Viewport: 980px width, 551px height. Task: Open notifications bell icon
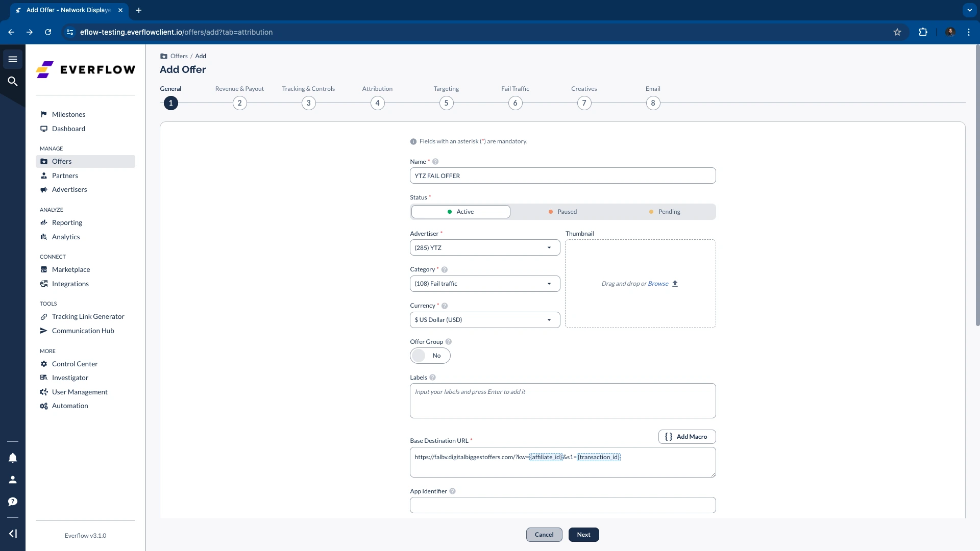coord(13,458)
